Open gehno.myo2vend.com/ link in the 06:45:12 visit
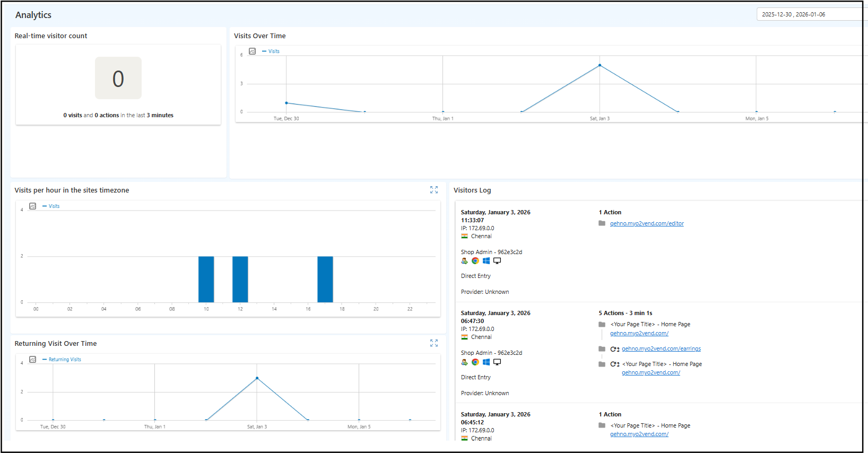The height and width of the screenshot is (453, 868). tap(639, 434)
